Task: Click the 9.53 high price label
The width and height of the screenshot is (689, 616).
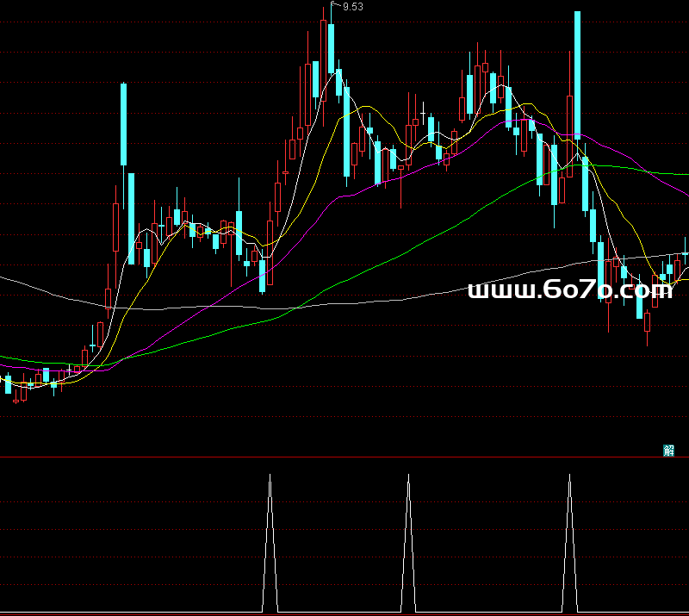Action: [353, 7]
